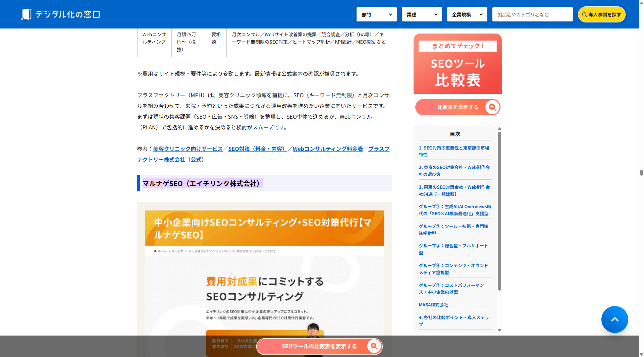Click the scroll-to-top arrow button
The width and height of the screenshot is (644, 357).
(x=614, y=319)
